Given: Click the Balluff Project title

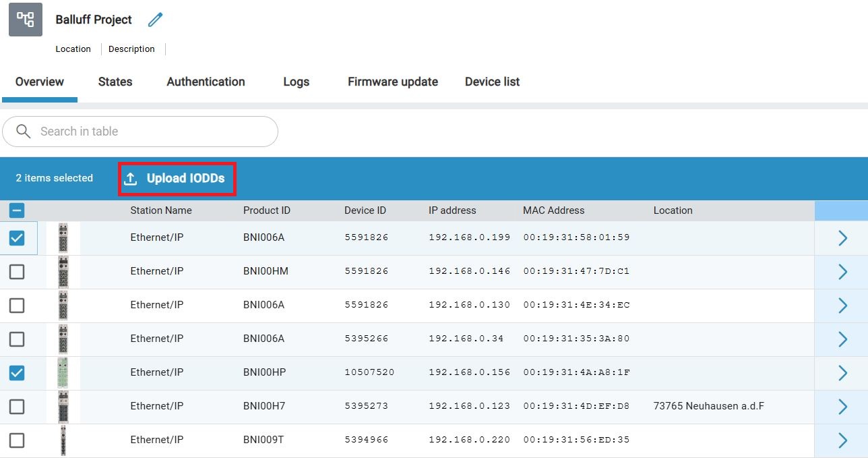Looking at the screenshot, I should point(94,20).
